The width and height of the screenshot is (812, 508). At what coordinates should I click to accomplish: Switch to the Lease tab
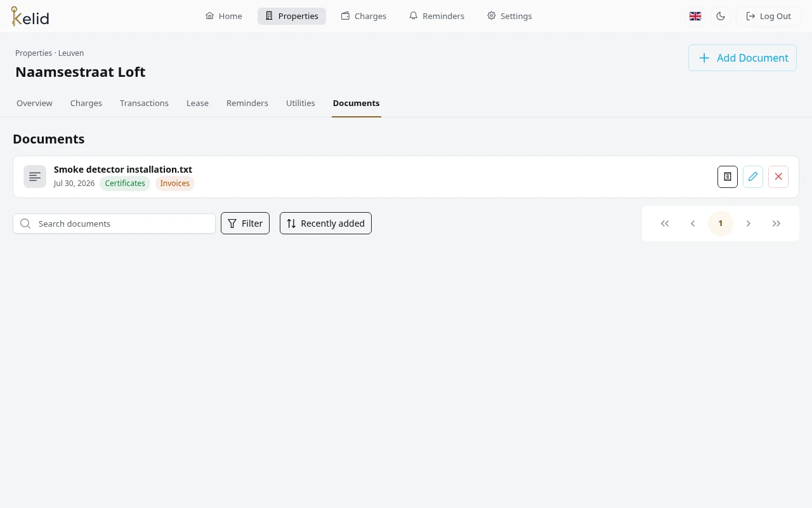coord(197,103)
